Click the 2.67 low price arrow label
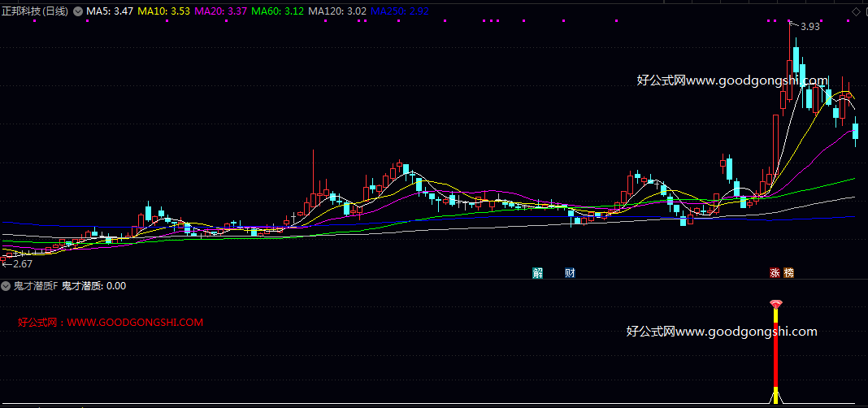Image resolution: width=868 pixels, height=408 pixels. [x=18, y=263]
